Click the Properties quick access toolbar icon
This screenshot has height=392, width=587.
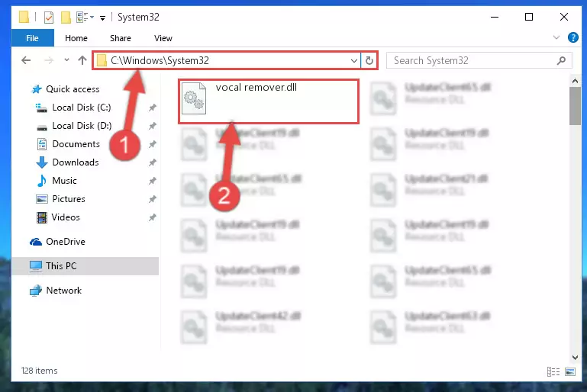click(x=49, y=18)
